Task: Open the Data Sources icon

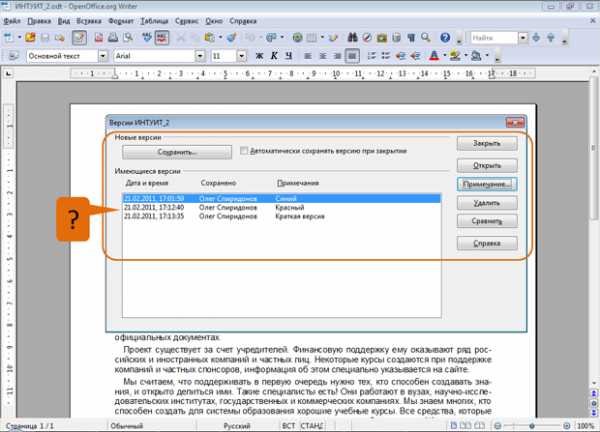Action: [396, 37]
